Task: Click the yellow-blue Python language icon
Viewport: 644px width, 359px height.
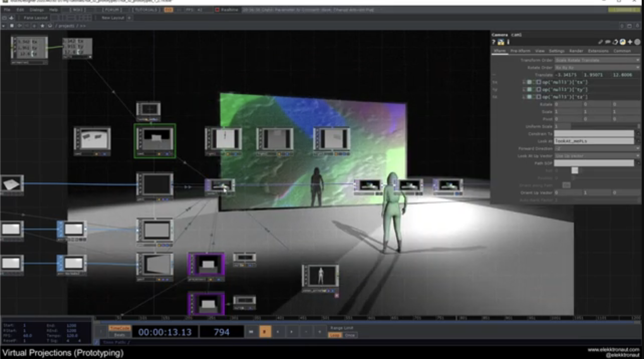Action: click(x=623, y=42)
